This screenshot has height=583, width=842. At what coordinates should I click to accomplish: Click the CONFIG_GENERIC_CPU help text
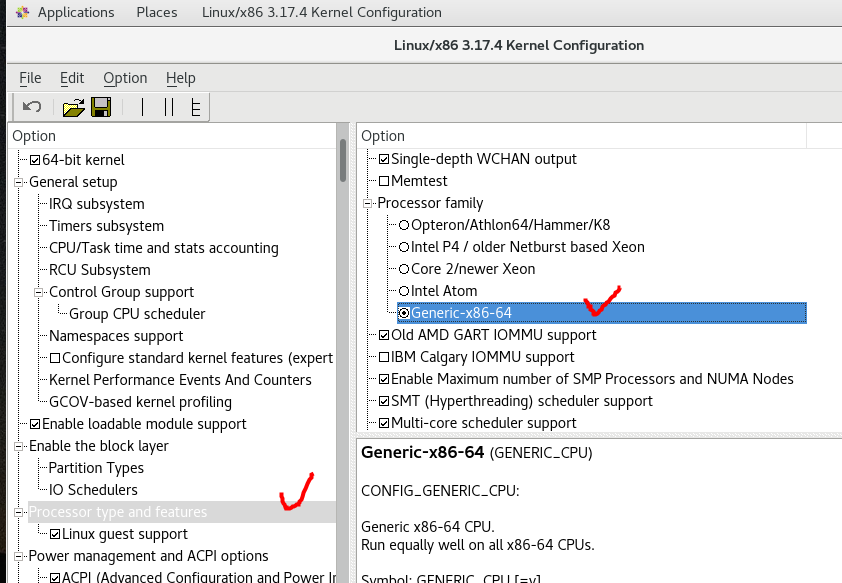(440, 491)
